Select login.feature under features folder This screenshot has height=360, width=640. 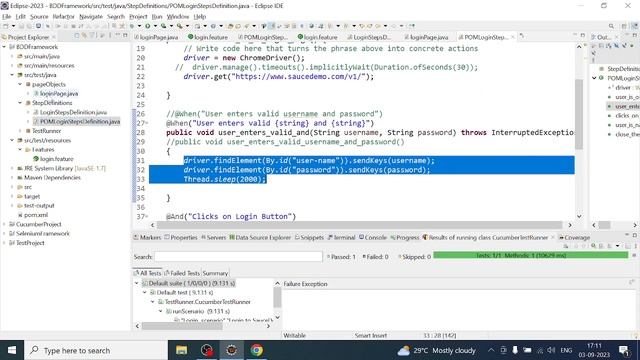pyautogui.click(x=56, y=159)
